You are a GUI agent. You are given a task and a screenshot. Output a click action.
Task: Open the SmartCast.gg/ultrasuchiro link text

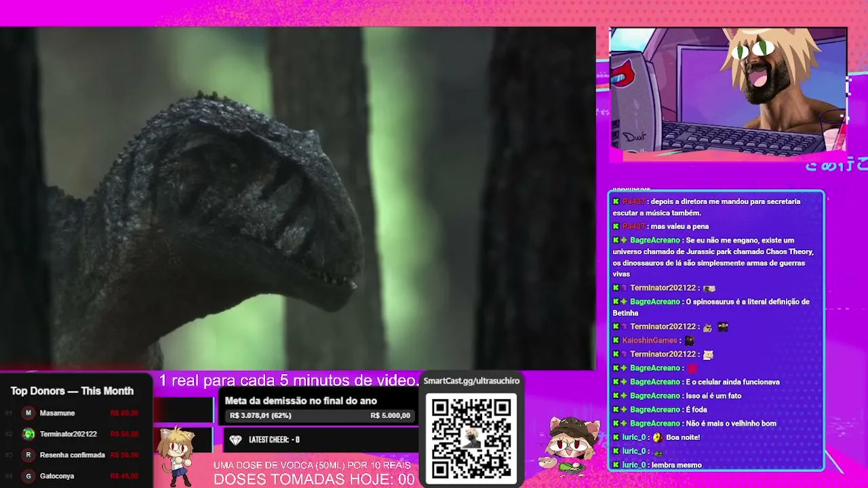[471, 381]
